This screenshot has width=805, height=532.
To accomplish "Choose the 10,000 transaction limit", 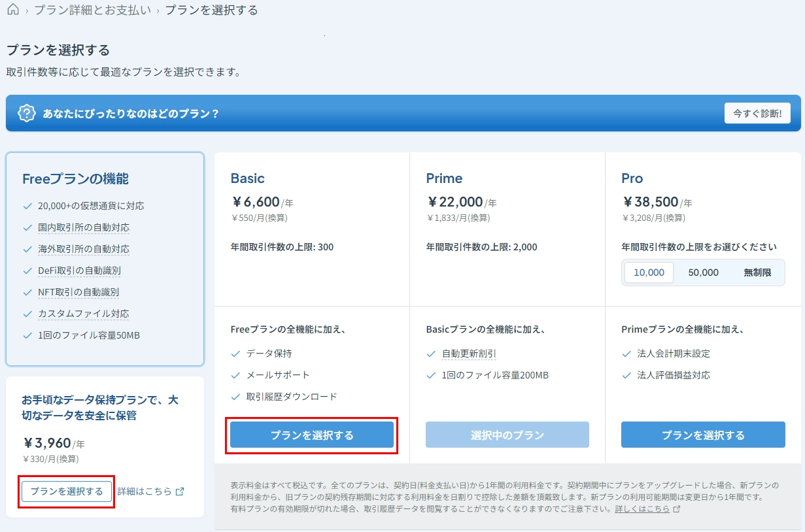I will [649, 273].
